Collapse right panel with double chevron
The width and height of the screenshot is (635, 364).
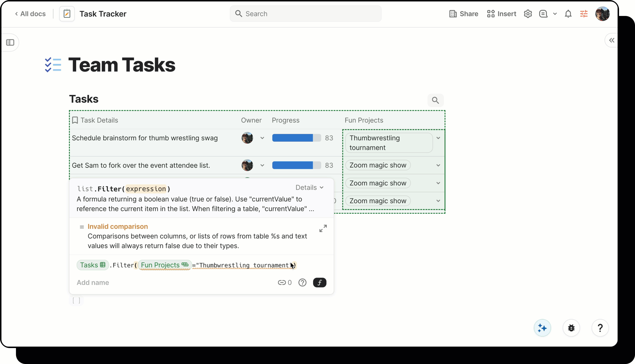click(x=612, y=40)
